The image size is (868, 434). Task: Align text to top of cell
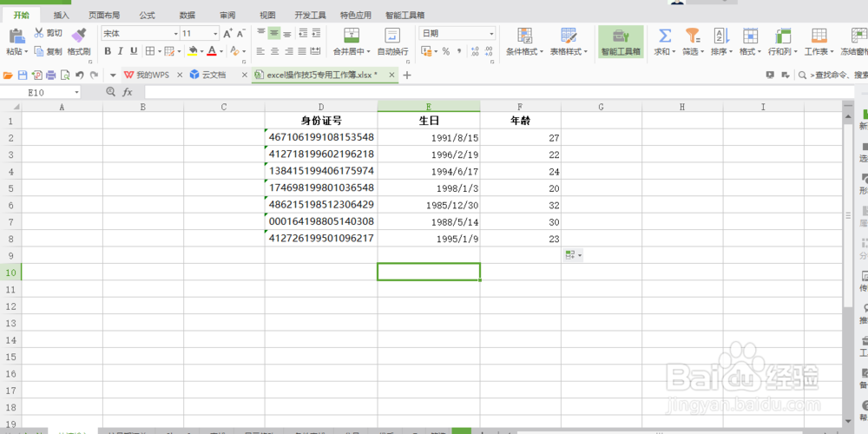pos(261,33)
